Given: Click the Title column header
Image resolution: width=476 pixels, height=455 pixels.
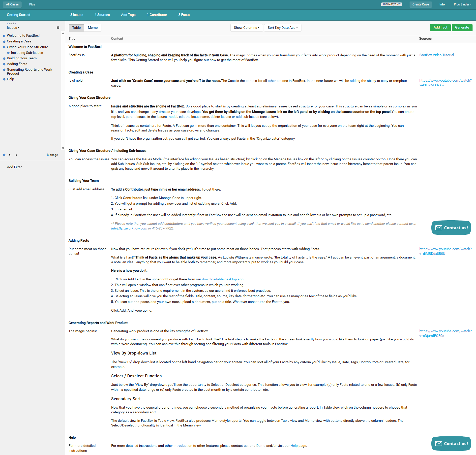Looking at the screenshot, I should 72,38.
